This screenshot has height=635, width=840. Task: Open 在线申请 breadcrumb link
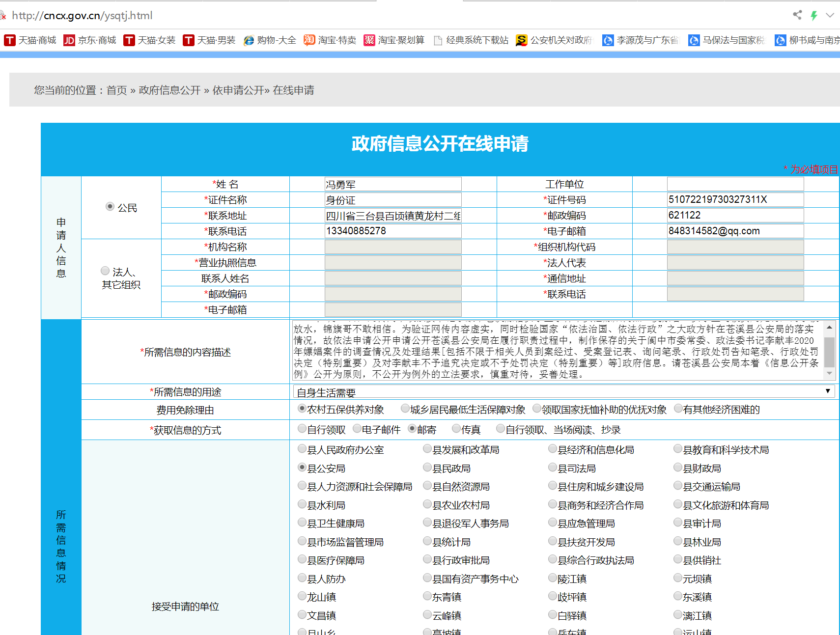point(293,90)
